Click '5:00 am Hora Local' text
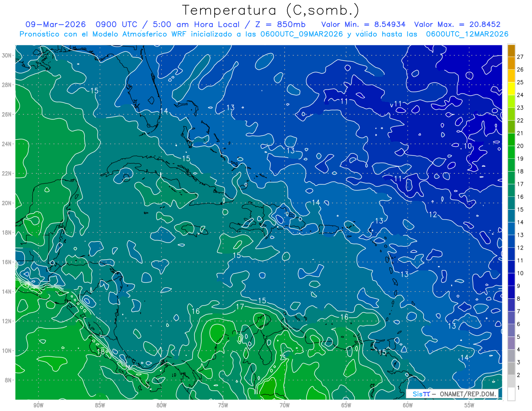532x411 pixels. (x=196, y=24)
